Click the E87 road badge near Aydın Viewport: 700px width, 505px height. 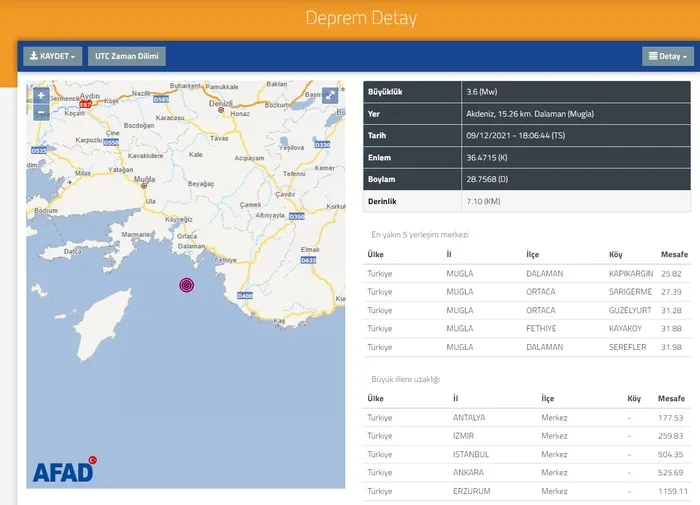(x=85, y=104)
